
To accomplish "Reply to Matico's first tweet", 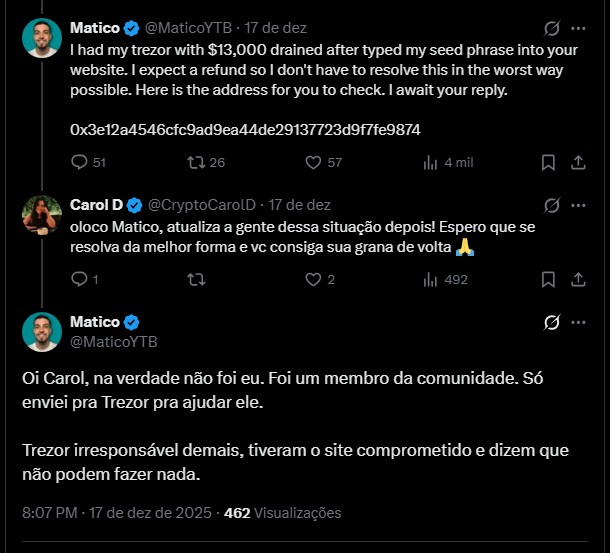I will (x=80, y=162).
